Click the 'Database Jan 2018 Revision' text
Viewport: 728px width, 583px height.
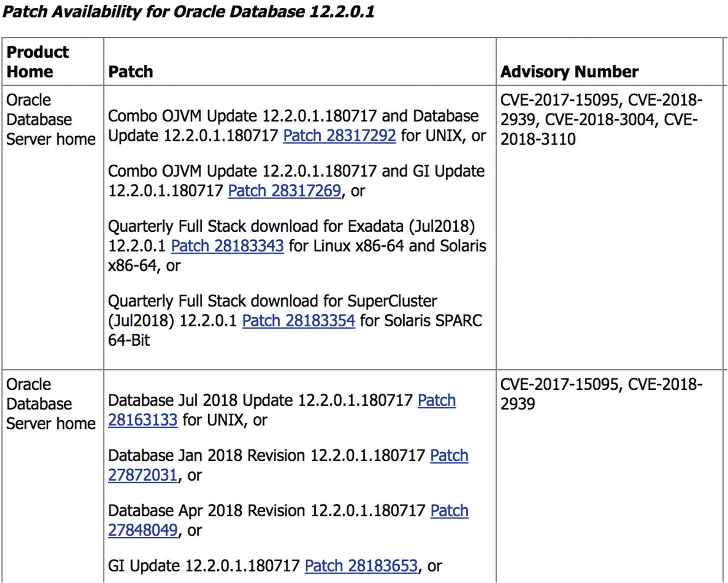coord(207,456)
